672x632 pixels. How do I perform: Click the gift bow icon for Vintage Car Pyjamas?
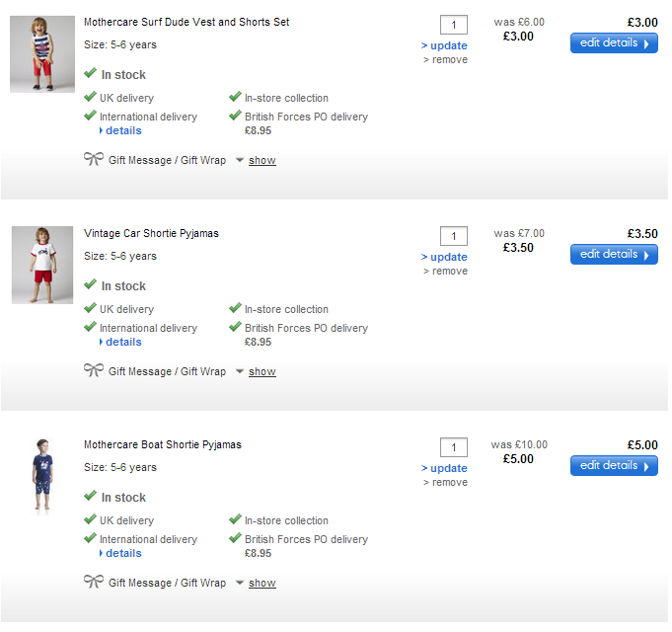94,370
